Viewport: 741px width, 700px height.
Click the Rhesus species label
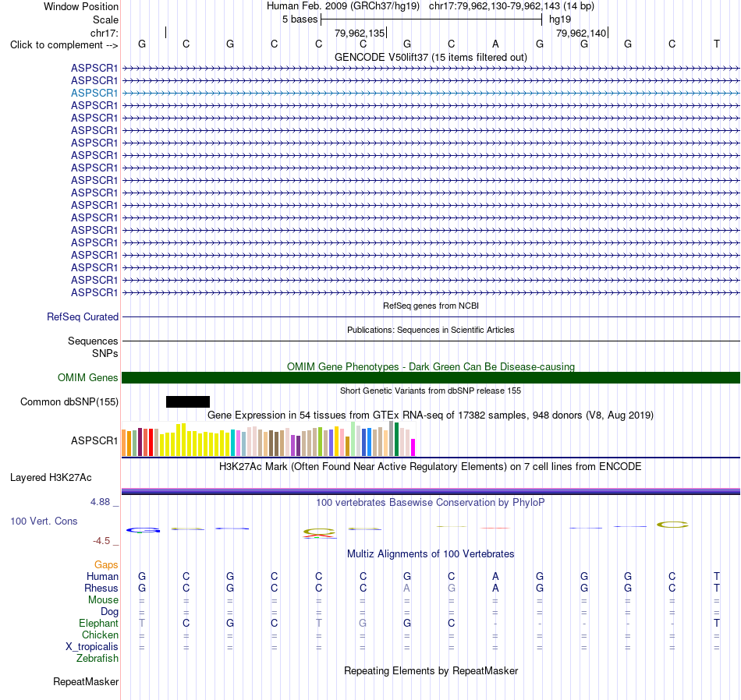click(x=101, y=588)
